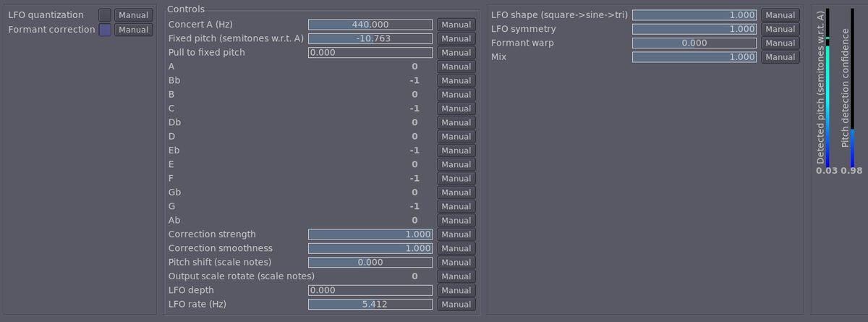Click the Pitch shift (scale notes) slider
868x322 pixels.
pos(370,262)
